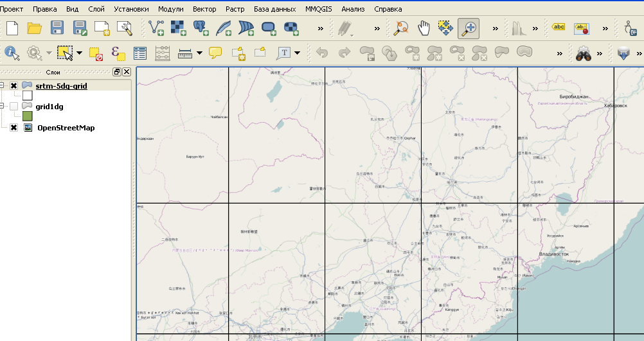644x341 pixels.
Task: Open the field calculator abacus icon
Action: coord(162,53)
